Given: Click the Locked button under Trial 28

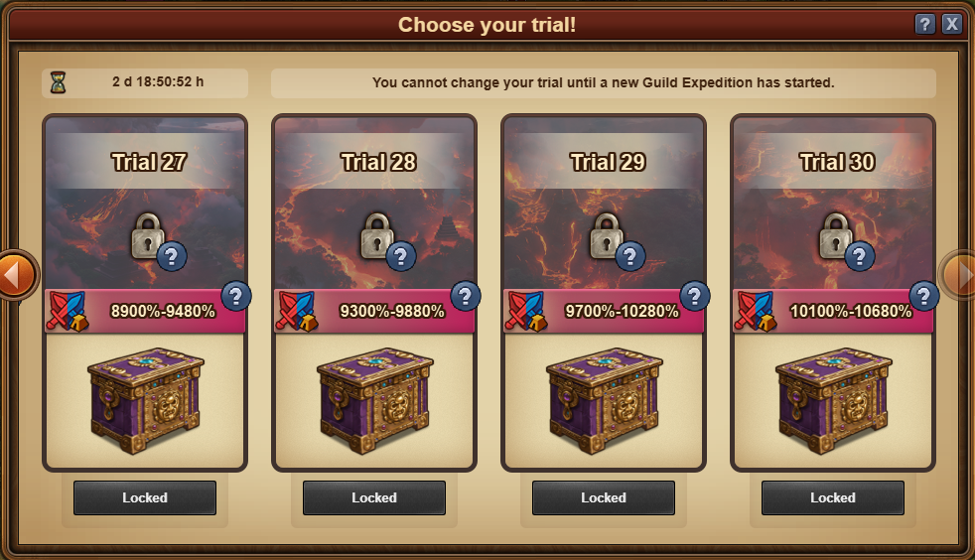Looking at the screenshot, I should coord(374,497).
